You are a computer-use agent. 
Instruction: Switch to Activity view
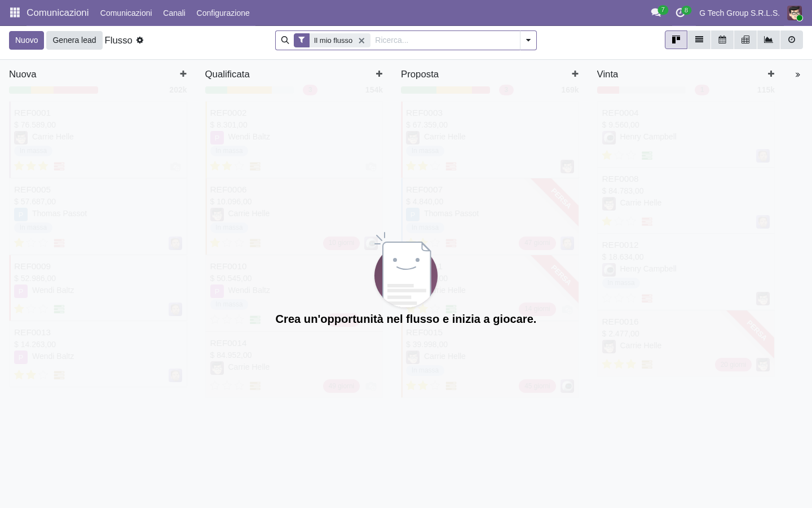pyautogui.click(x=792, y=40)
